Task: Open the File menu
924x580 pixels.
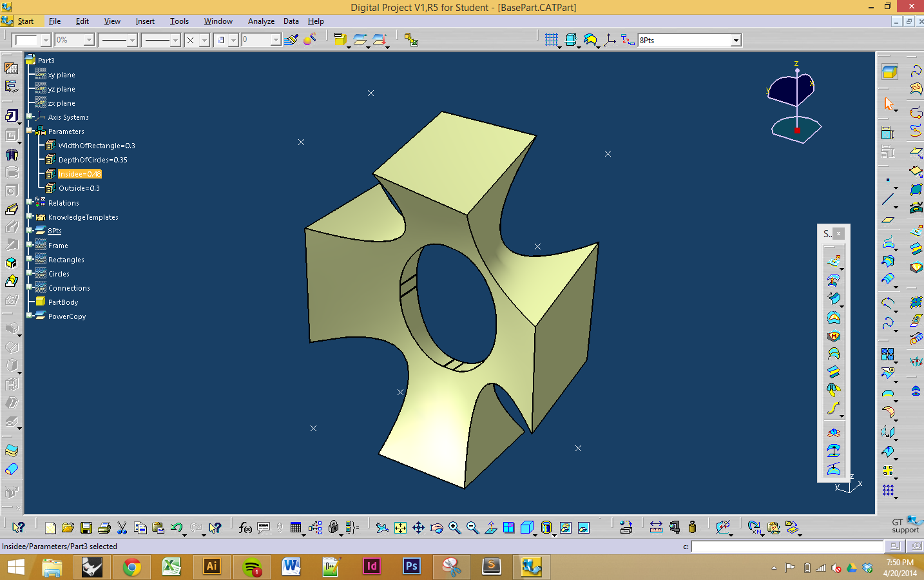Action: coord(55,21)
